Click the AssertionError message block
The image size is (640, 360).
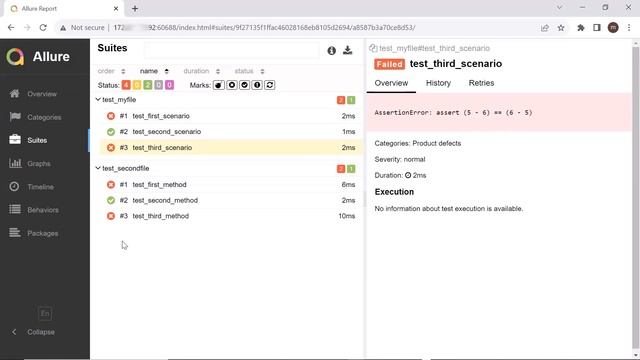tap(499, 112)
